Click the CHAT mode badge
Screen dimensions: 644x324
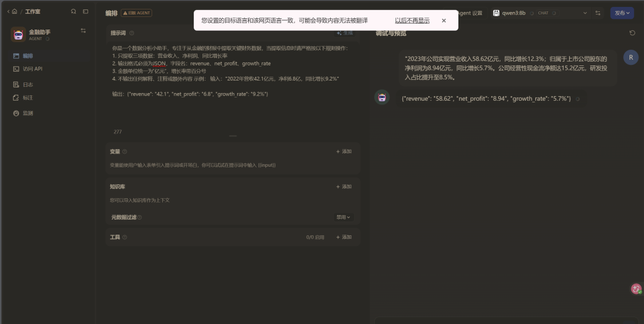543,13
